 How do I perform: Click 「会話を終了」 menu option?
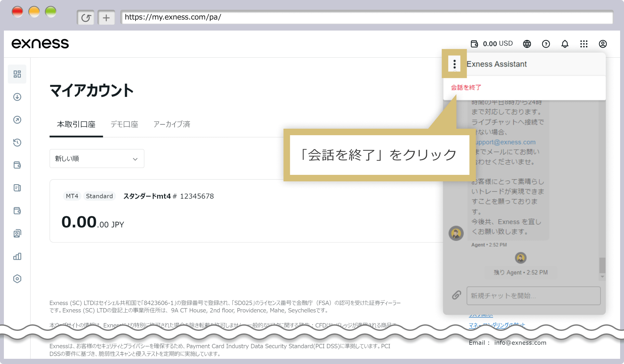467,87
